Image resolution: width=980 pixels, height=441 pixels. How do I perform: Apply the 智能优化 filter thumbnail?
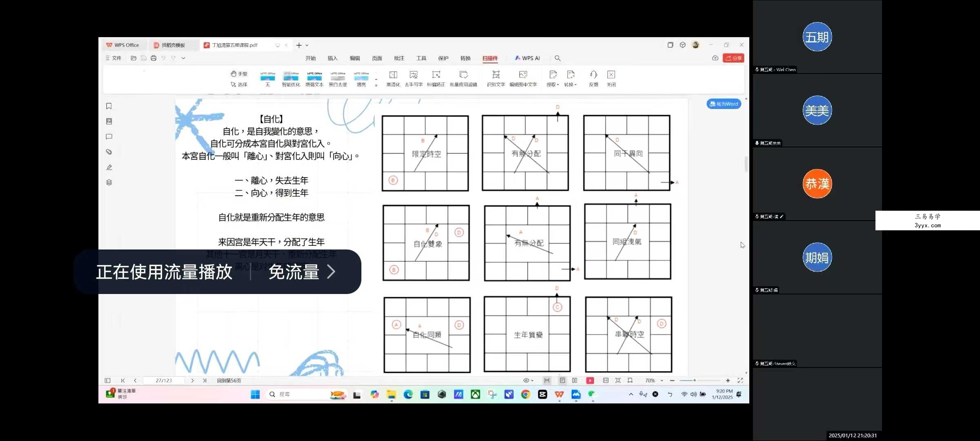click(291, 79)
